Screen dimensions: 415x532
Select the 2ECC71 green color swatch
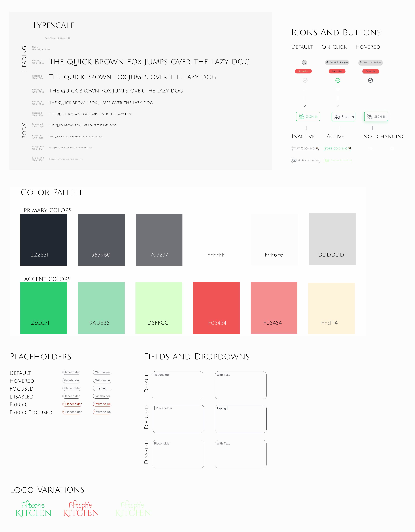(x=43, y=308)
